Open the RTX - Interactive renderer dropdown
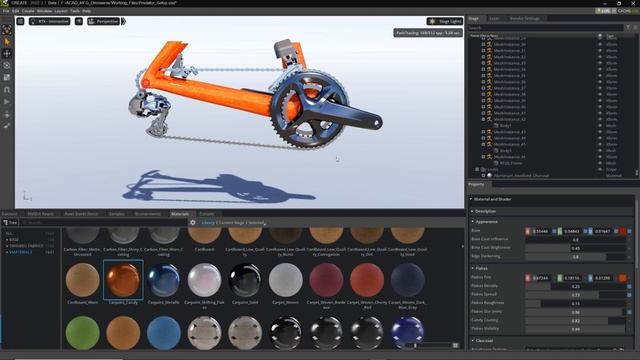The height and width of the screenshot is (360, 640). point(50,21)
